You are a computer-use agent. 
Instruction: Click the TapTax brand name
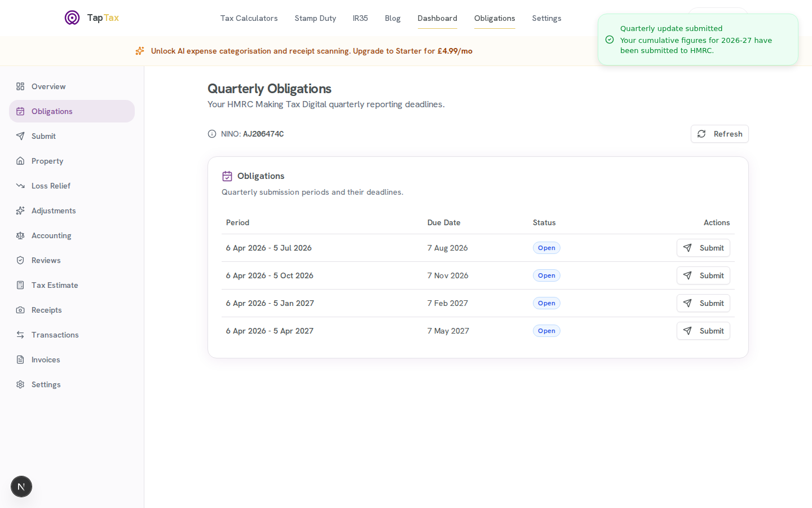pyautogui.click(x=103, y=17)
